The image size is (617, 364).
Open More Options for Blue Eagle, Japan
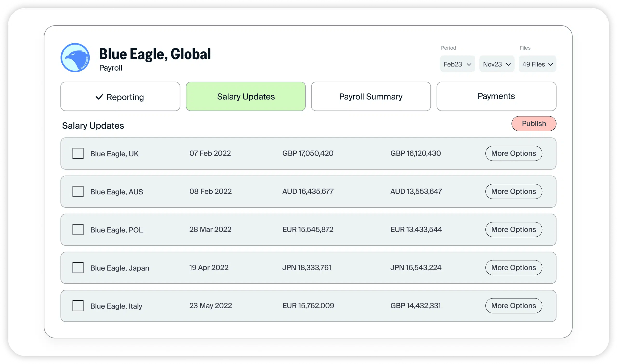pyautogui.click(x=513, y=268)
